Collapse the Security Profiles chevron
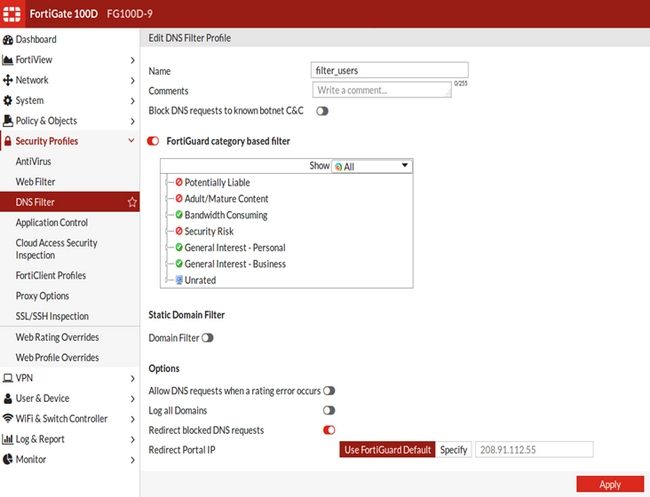Viewport: 650px width, 497px height. point(131,141)
